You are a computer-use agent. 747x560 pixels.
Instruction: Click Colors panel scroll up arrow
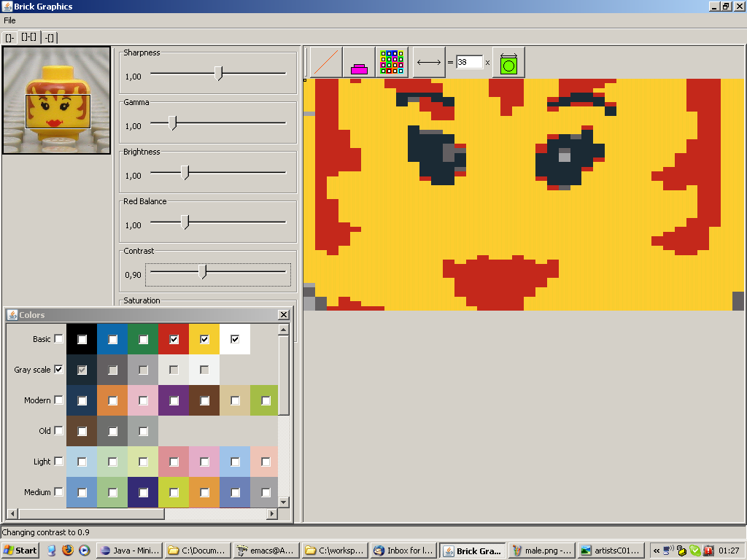coord(284,330)
